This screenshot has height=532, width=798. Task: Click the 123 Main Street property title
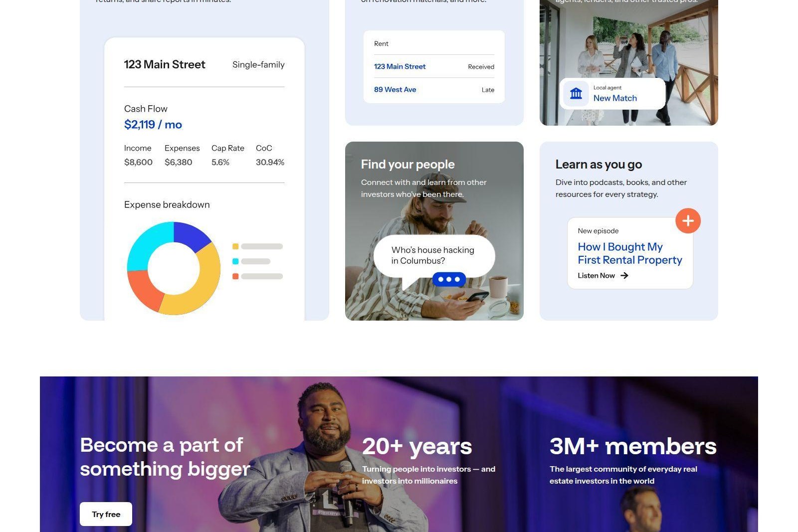coord(165,64)
